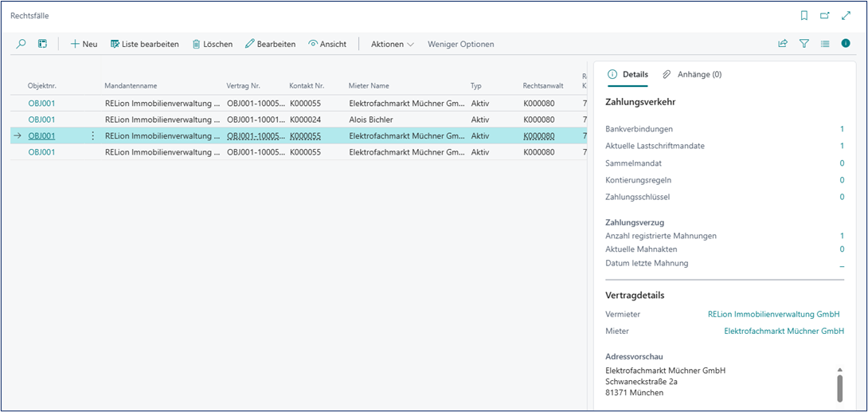The image size is (868, 412).
Task: Click the Zahlungsverkehr section heading
Action: point(640,102)
